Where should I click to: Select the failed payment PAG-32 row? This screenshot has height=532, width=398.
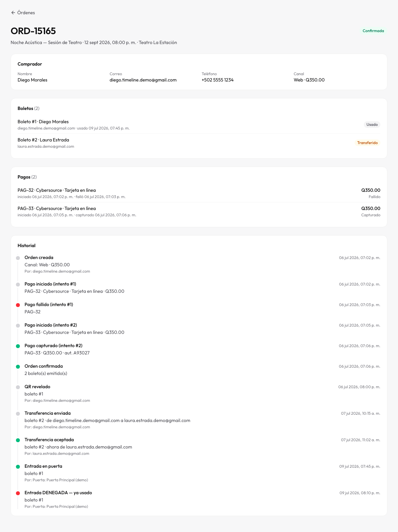(199, 193)
